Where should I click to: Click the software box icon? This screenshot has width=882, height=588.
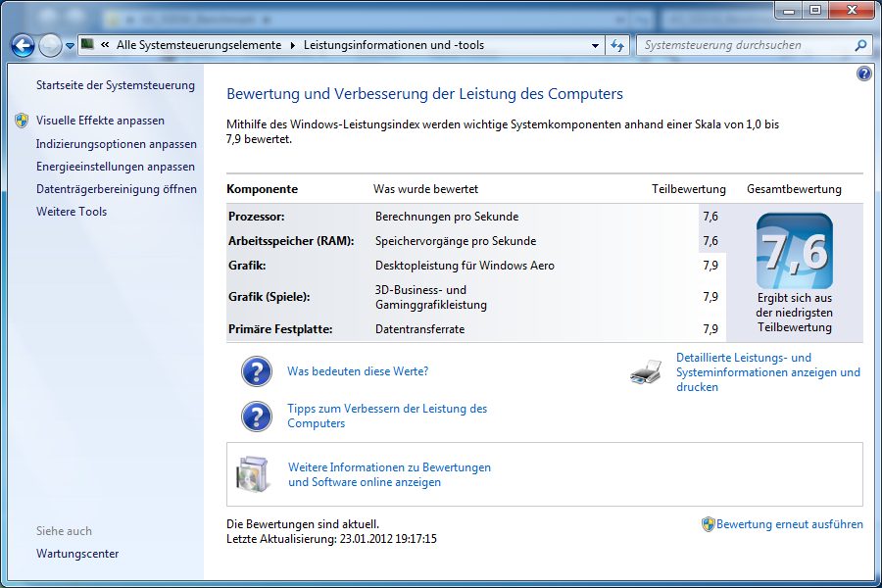tap(253, 473)
